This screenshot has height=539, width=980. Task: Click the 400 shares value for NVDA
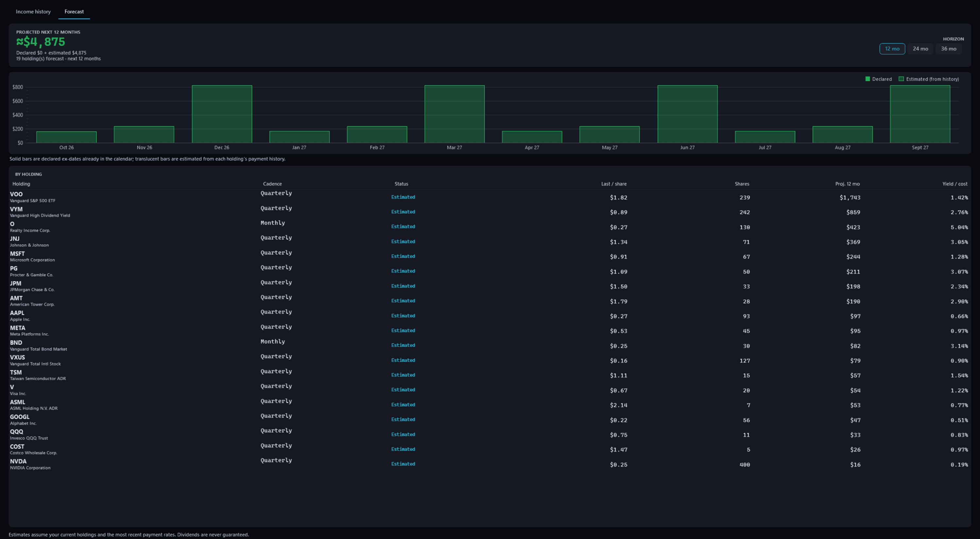(745, 465)
